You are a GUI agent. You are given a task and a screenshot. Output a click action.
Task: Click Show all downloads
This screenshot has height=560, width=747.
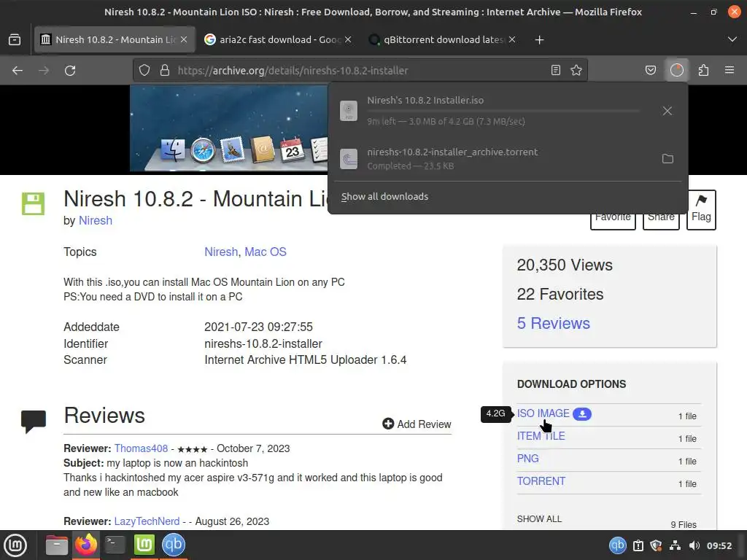coord(384,197)
